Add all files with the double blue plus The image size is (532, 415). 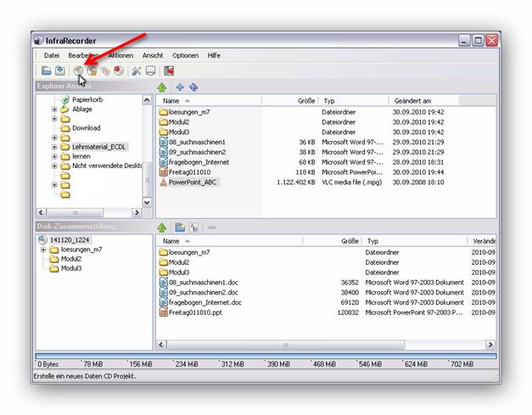pos(193,87)
